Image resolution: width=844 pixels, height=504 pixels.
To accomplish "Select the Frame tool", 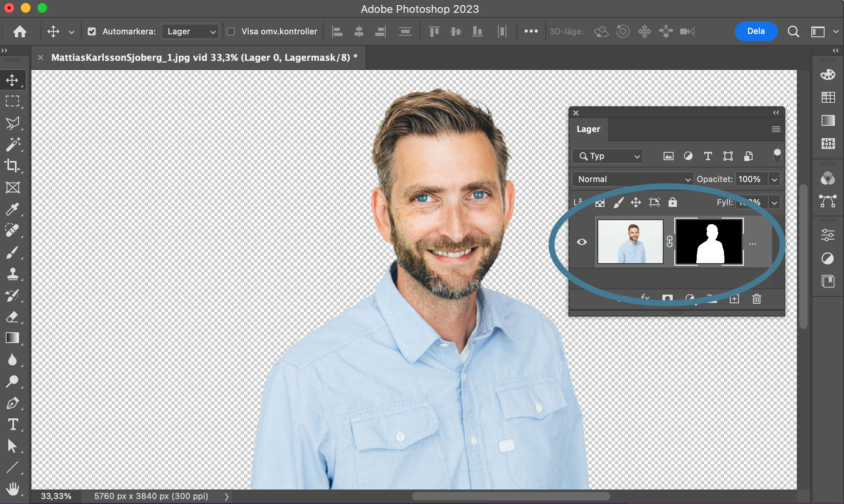I will pos(12,187).
